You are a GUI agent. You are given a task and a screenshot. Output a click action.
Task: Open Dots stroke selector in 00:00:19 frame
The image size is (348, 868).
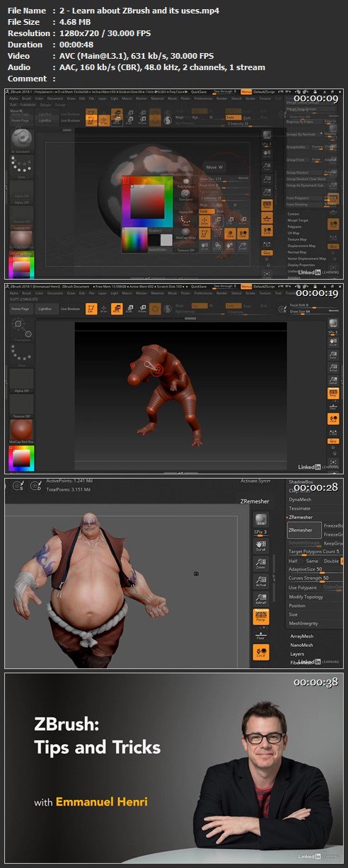[x=21, y=355]
